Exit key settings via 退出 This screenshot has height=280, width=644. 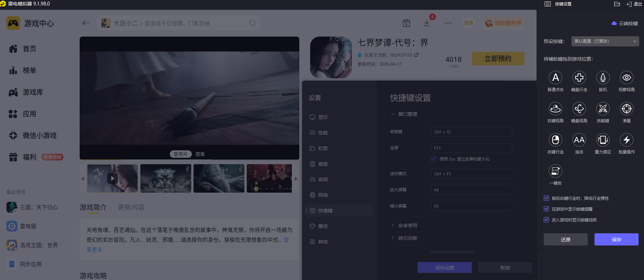pyautogui.click(x=634, y=4)
